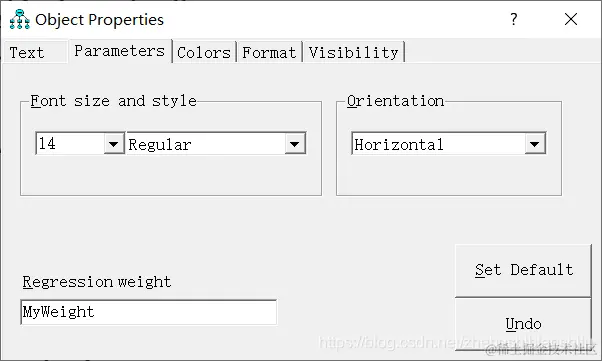This screenshot has width=602, height=361.
Task: Switch to the Text tab
Action: click(x=27, y=53)
